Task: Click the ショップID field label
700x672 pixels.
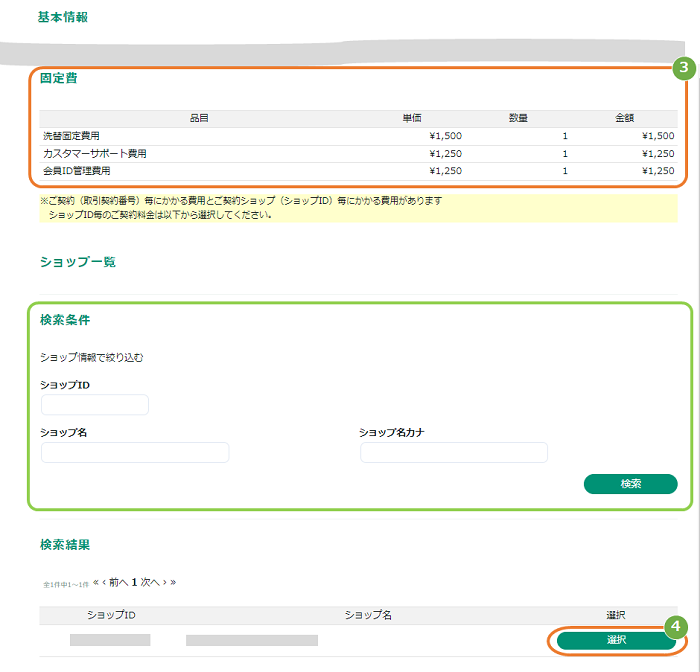Action: [x=65, y=385]
